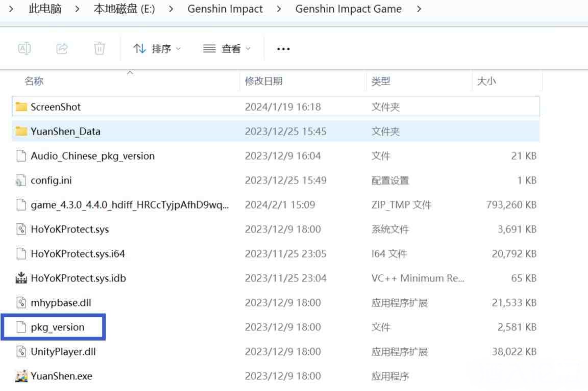Expand the chevron after Genshin Impact

point(279,9)
